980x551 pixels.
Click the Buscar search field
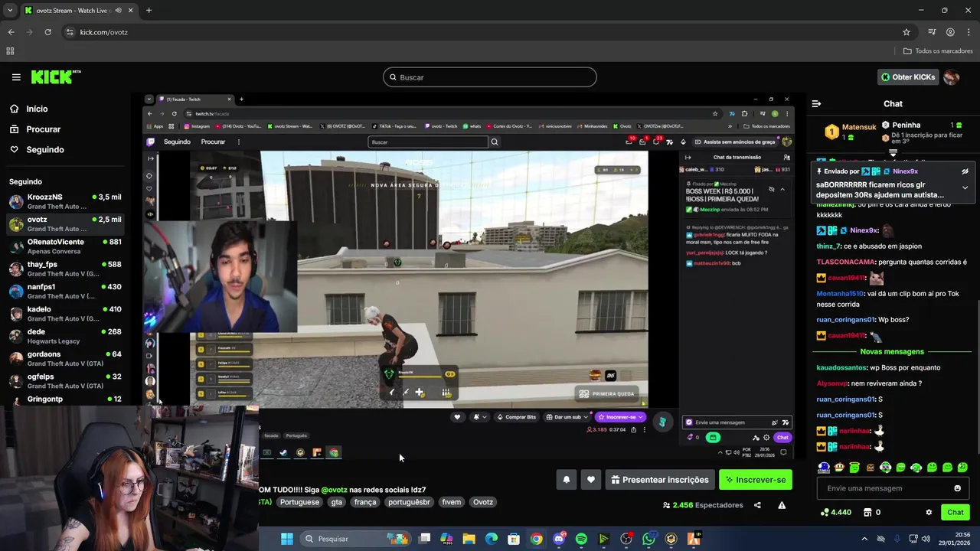point(490,77)
